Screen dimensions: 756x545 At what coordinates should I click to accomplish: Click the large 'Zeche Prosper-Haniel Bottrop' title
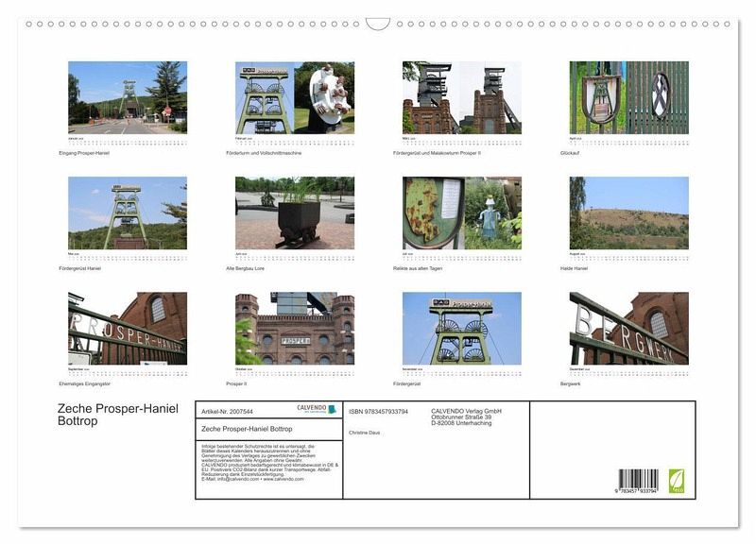(x=118, y=415)
